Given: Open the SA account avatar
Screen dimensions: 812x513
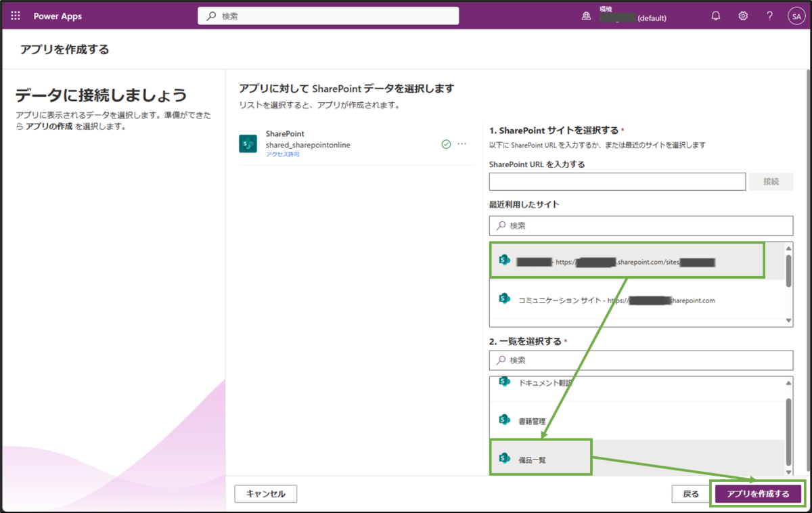Looking at the screenshot, I should click(795, 16).
